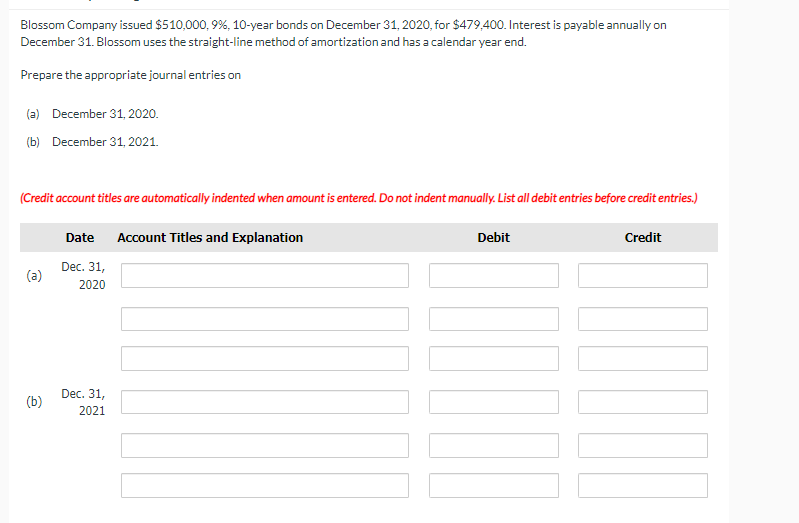
Task: Select the second account title field under entry (b)
Action: click(x=264, y=445)
